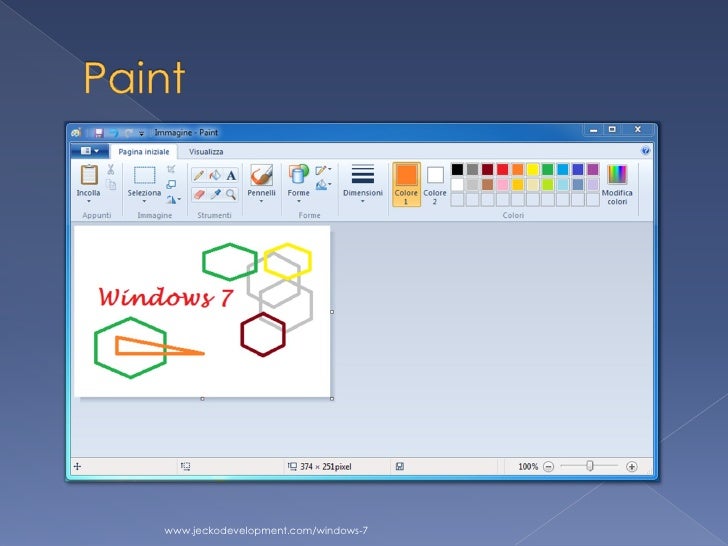Expand the Forme dropdown arrow
This screenshot has height=546, width=728.
tap(299, 202)
